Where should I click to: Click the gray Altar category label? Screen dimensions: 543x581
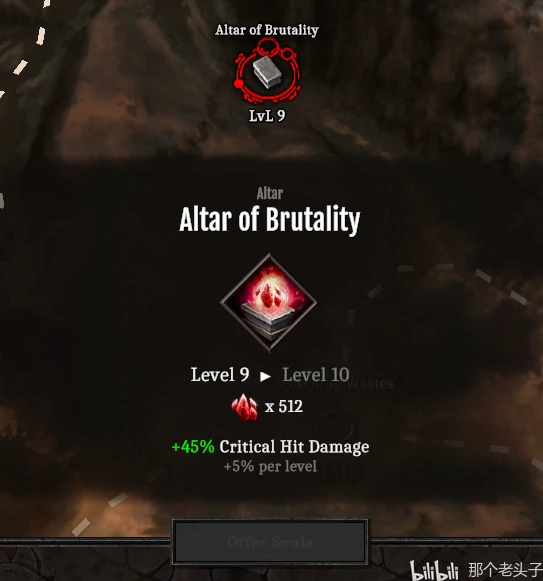tap(269, 193)
